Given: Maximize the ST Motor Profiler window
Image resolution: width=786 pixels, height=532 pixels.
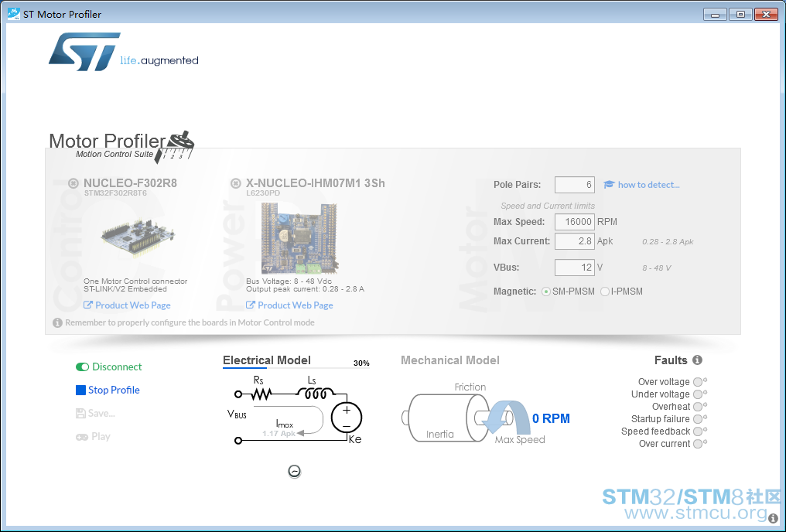Looking at the screenshot, I should (x=740, y=15).
